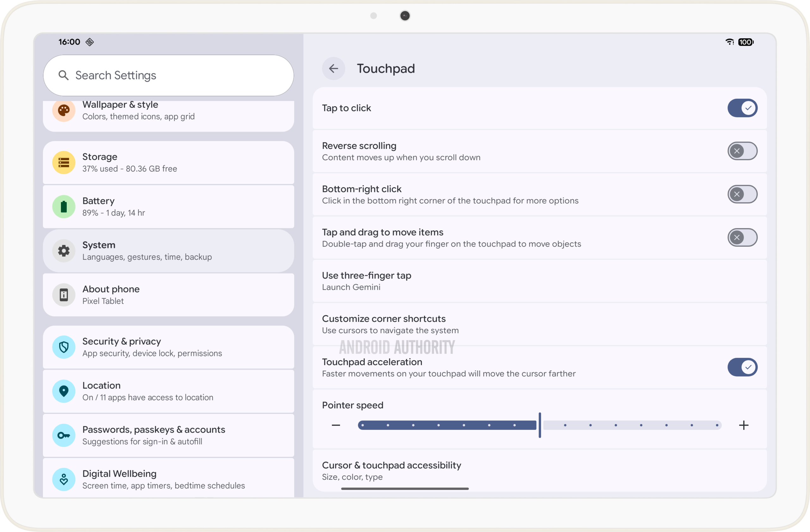This screenshot has height=532, width=810.
Task: Click the System gear icon
Action: 64,251
